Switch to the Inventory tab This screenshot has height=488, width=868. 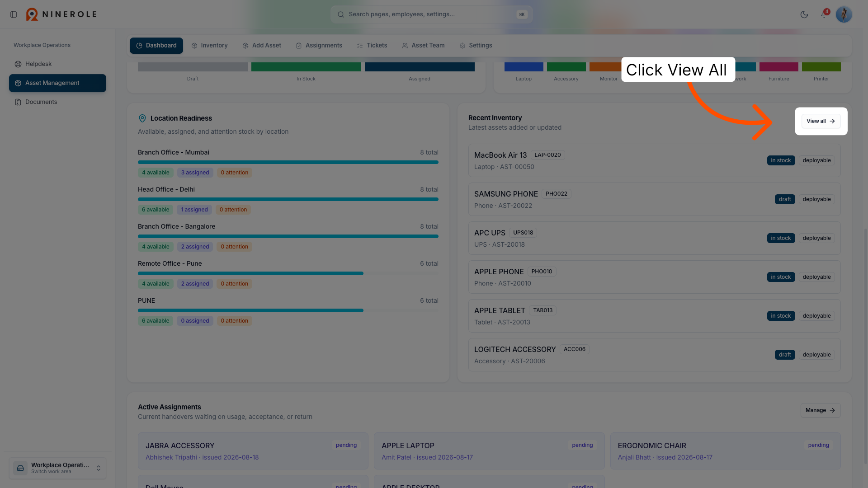[209, 46]
